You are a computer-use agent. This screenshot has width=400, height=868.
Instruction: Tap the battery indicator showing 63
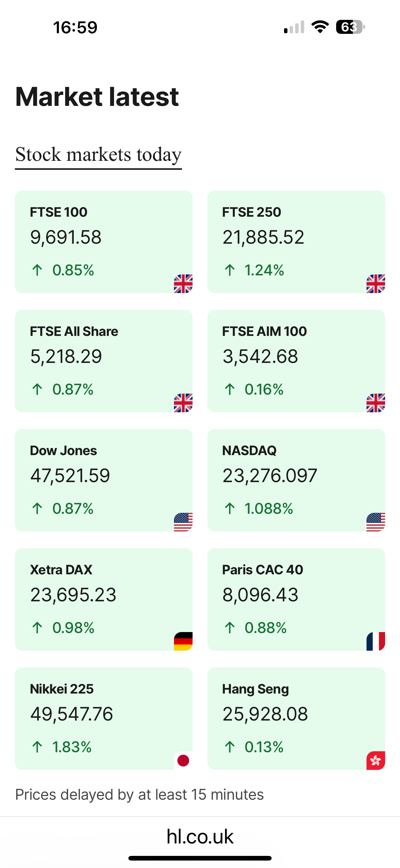pyautogui.click(x=350, y=27)
